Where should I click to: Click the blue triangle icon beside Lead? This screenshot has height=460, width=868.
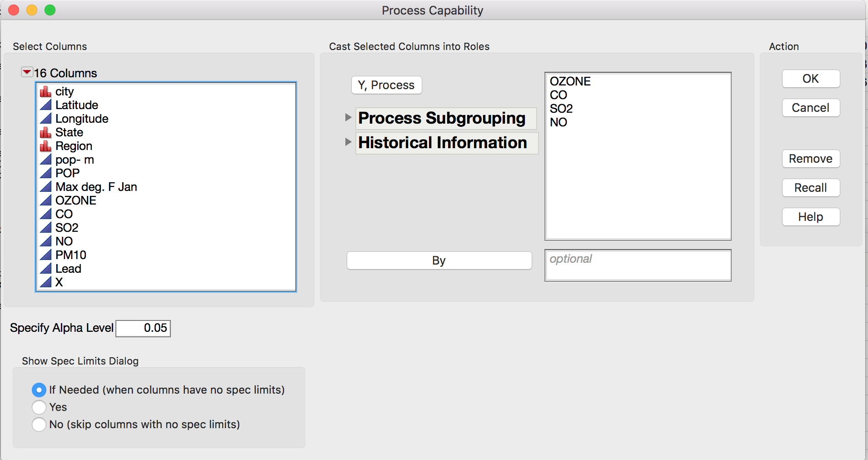(45, 269)
